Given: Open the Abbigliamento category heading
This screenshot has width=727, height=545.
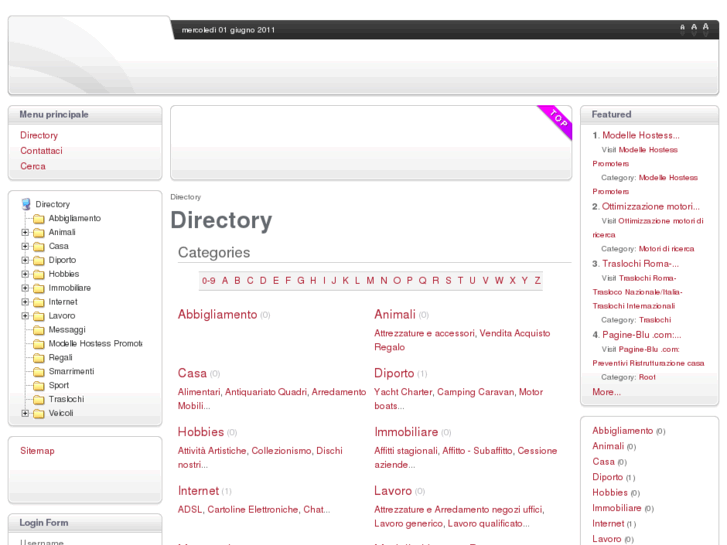Looking at the screenshot, I should [217, 315].
